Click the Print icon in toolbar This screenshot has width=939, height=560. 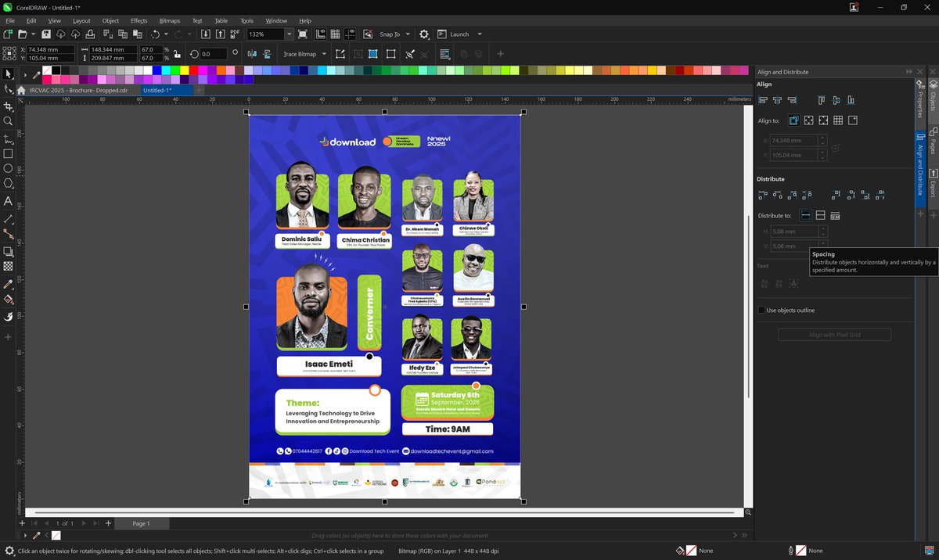click(90, 34)
